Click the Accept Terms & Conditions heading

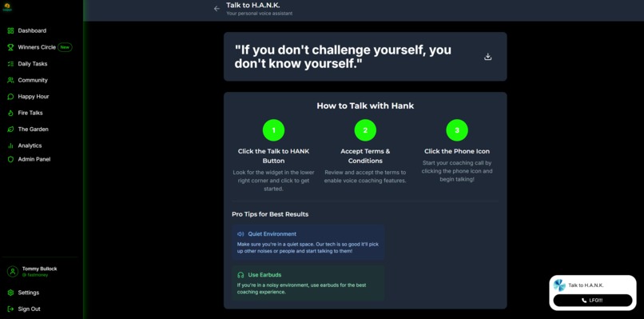pyautogui.click(x=365, y=156)
